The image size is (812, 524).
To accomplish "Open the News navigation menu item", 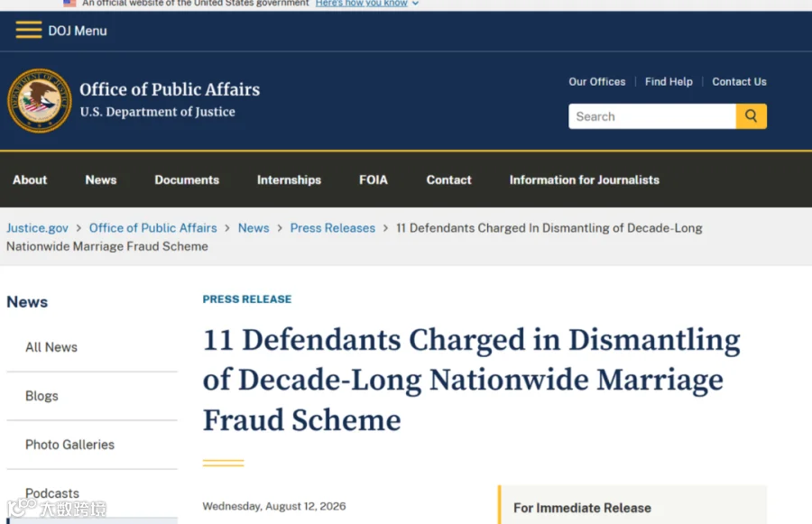I will coord(100,179).
